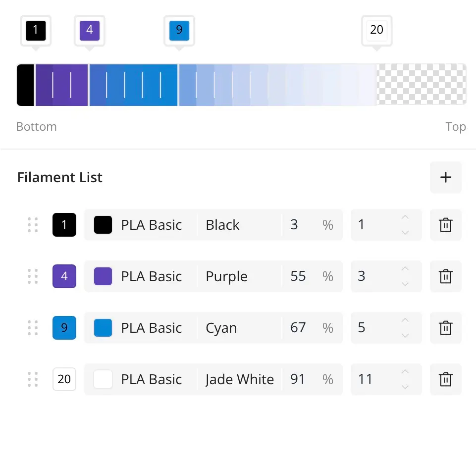
Task: Delete the Jade White filament row
Action: pyautogui.click(x=445, y=379)
